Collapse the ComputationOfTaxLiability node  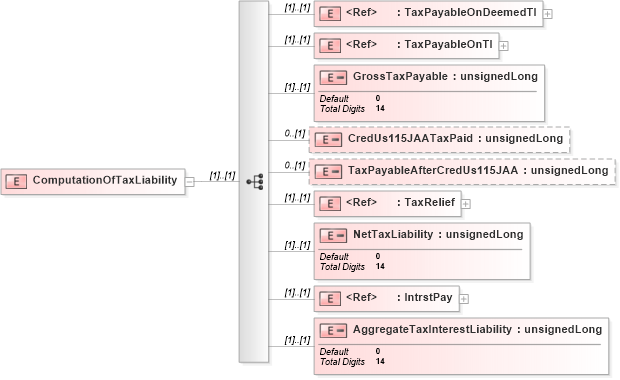(190, 182)
